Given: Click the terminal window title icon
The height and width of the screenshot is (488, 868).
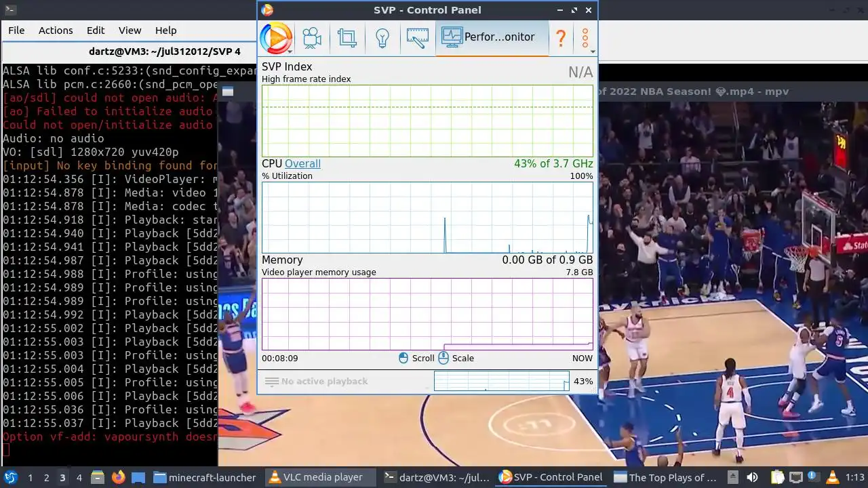Looking at the screenshot, I should pos(9,9).
